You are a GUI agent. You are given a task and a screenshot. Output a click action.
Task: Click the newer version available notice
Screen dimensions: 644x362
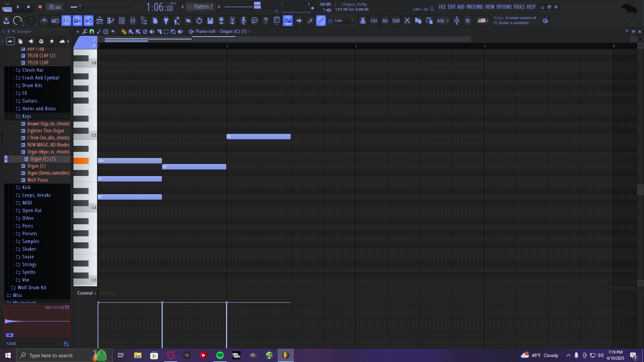pyautogui.click(x=515, y=20)
